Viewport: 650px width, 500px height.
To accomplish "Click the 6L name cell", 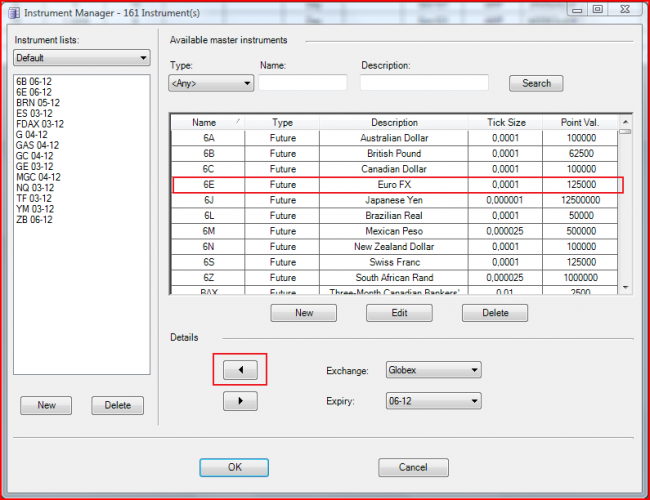I will [208, 216].
